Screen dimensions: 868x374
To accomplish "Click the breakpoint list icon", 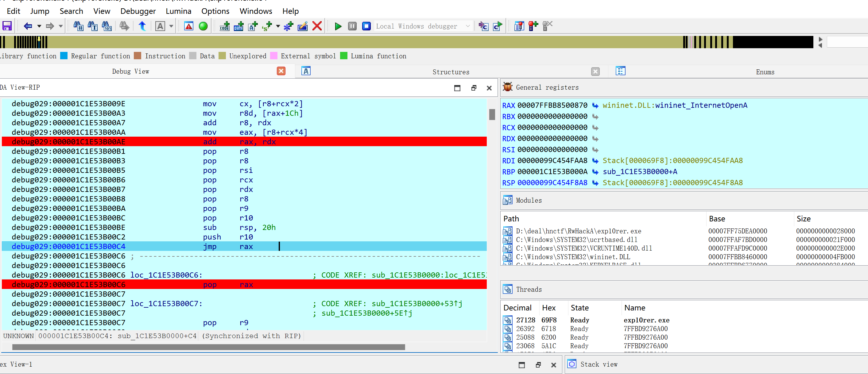I will point(519,26).
